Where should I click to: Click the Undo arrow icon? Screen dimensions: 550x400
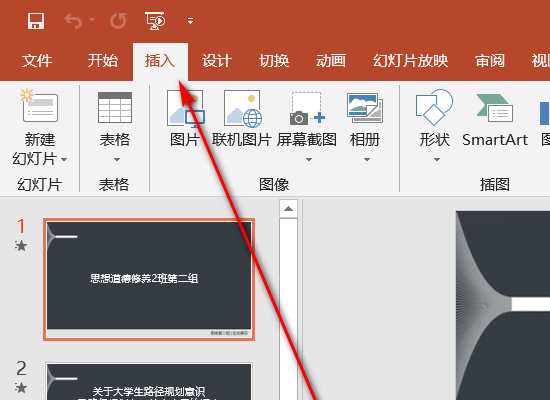(73, 21)
